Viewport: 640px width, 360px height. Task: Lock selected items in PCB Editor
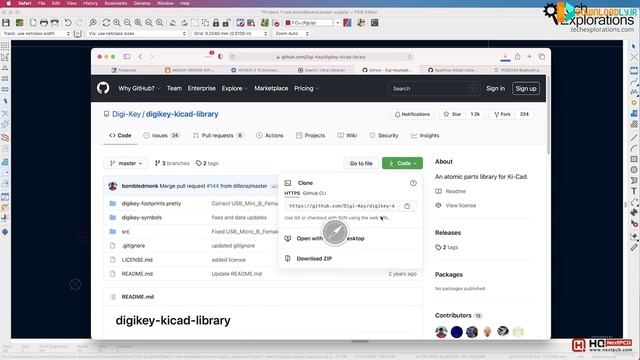[x=216, y=23]
